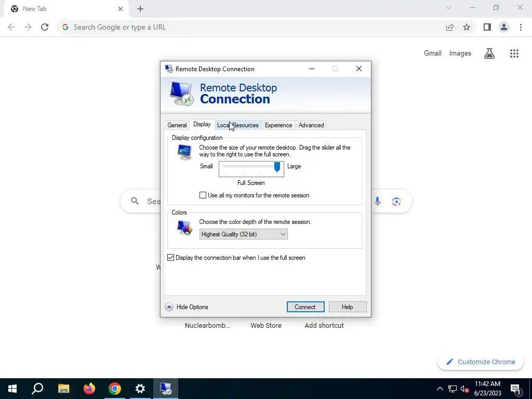This screenshot has width=532, height=399.
Task: Reload the Chrome page
Action: pos(45,27)
